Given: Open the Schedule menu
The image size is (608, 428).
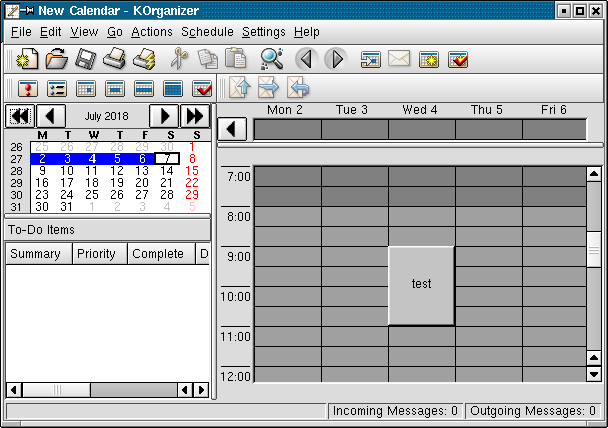Looking at the screenshot, I should point(207,32).
